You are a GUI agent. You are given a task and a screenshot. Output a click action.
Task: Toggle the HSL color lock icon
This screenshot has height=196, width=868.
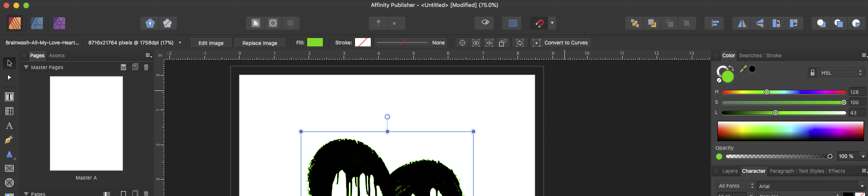812,73
